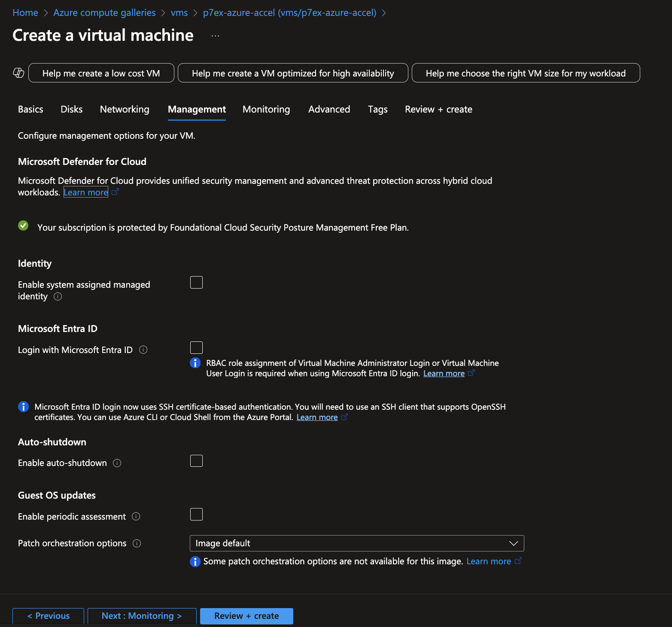Enable system assigned managed identity checkbox
This screenshot has height=627, width=672.
[196, 283]
